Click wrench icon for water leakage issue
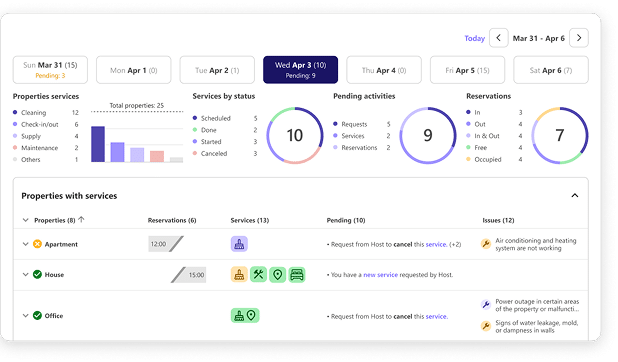The width and height of the screenshot is (618, 362). click(486, 326)
